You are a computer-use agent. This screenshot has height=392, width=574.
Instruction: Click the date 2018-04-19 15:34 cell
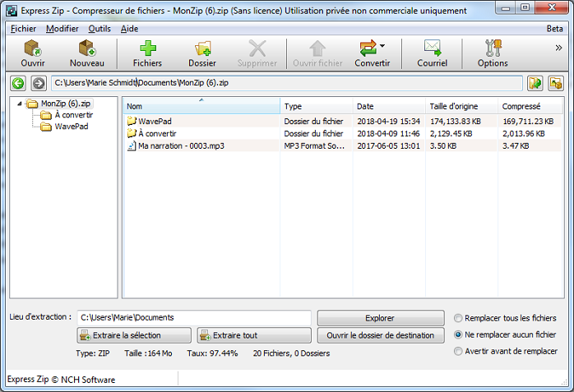coord(389,122)
